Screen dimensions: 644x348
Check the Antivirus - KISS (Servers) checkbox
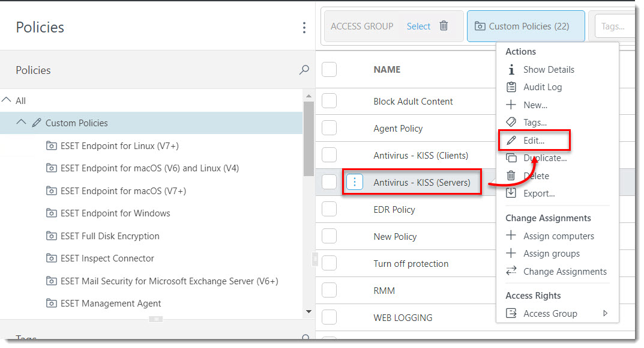click(x=329, y=182)
